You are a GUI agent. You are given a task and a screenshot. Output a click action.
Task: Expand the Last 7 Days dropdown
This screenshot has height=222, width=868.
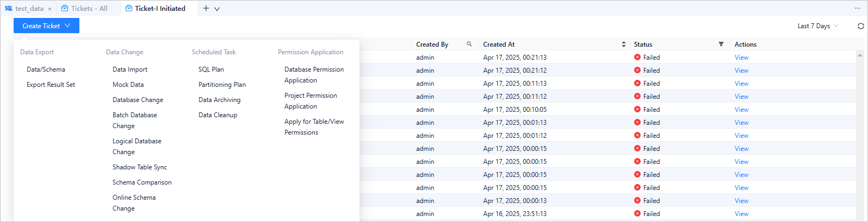point(817,26)
